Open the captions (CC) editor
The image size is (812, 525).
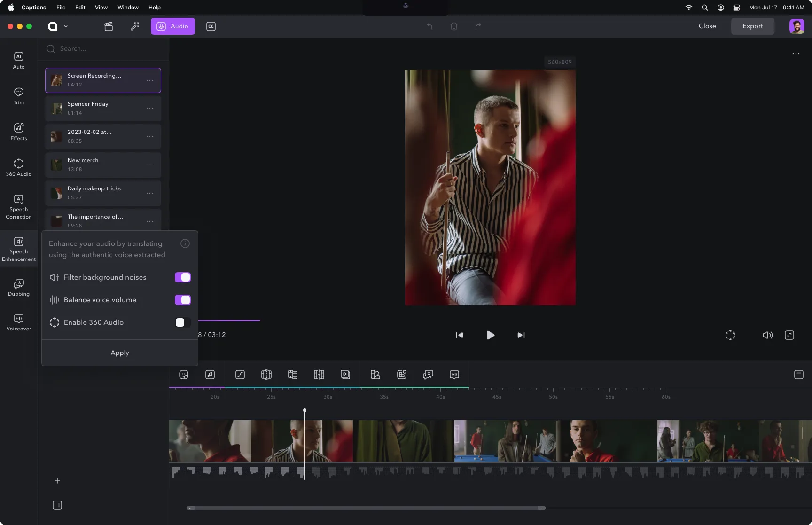tap(211, 26)
